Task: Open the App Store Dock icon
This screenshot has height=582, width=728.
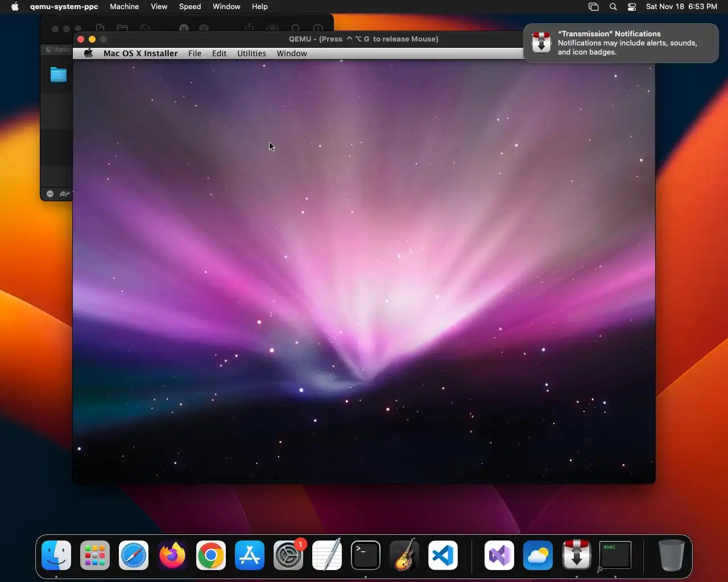Action: click(x=250, y=555)
